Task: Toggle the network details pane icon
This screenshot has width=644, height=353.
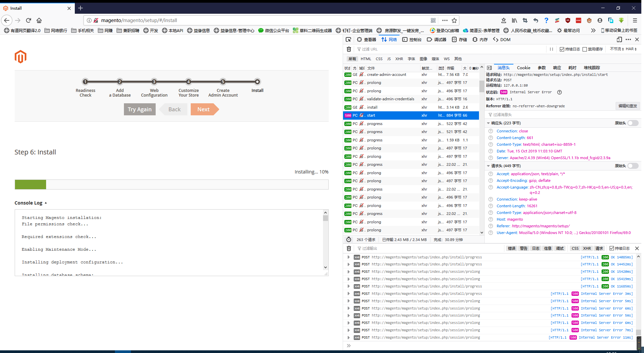Action: (489, 68)
